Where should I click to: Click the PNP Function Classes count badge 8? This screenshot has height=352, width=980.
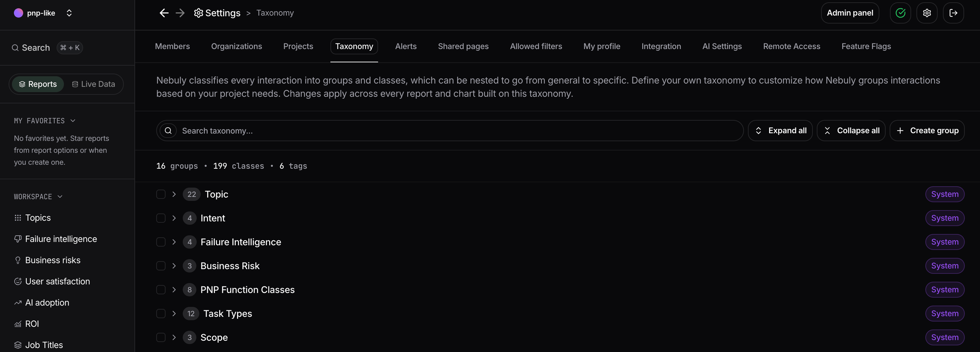click(x=189, y=290)
